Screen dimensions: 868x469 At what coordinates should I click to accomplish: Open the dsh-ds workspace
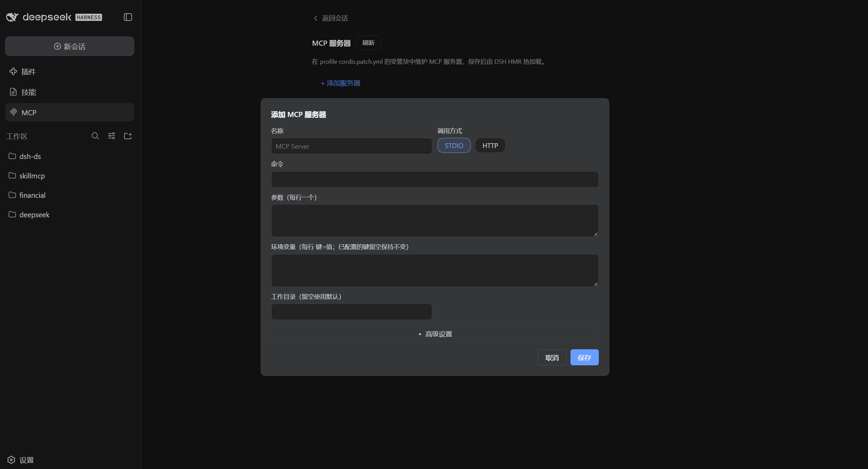[x=70, y=156]
